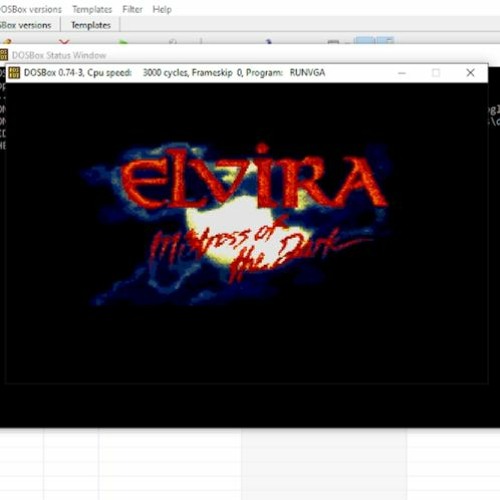Minimize the DOSBox RUNVGA window
Image resolution: width=500 pixels, height=500 pixels.
point(402,73)
